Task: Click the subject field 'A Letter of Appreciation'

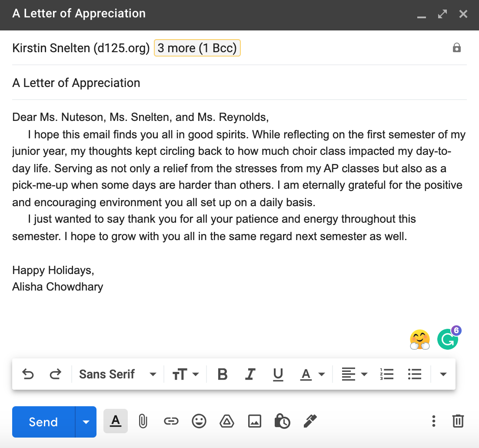Action: click(239, 83)
